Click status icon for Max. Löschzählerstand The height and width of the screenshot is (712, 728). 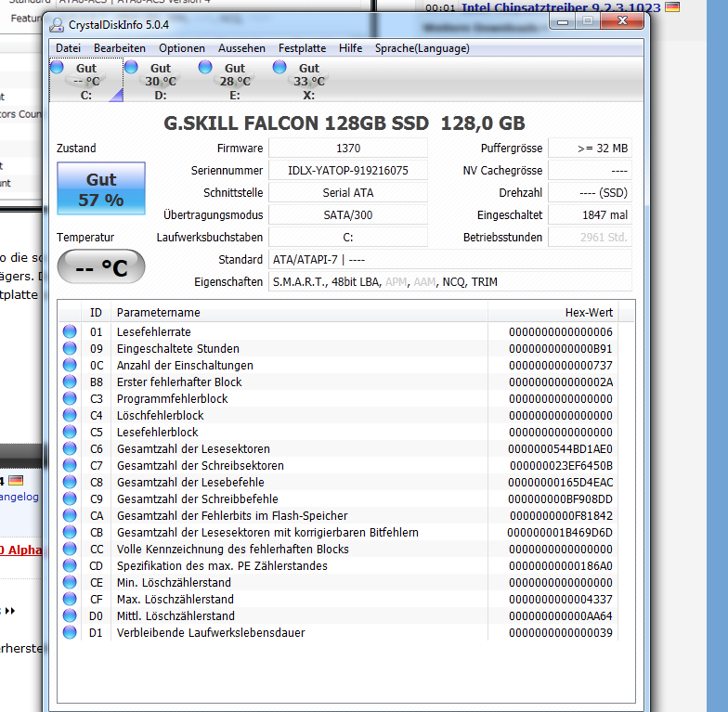click(x=70, y=599)
